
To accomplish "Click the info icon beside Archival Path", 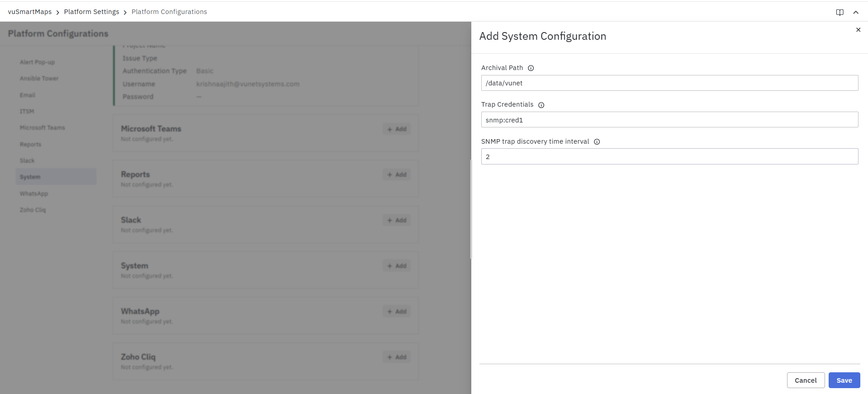I will coord(531,68).
